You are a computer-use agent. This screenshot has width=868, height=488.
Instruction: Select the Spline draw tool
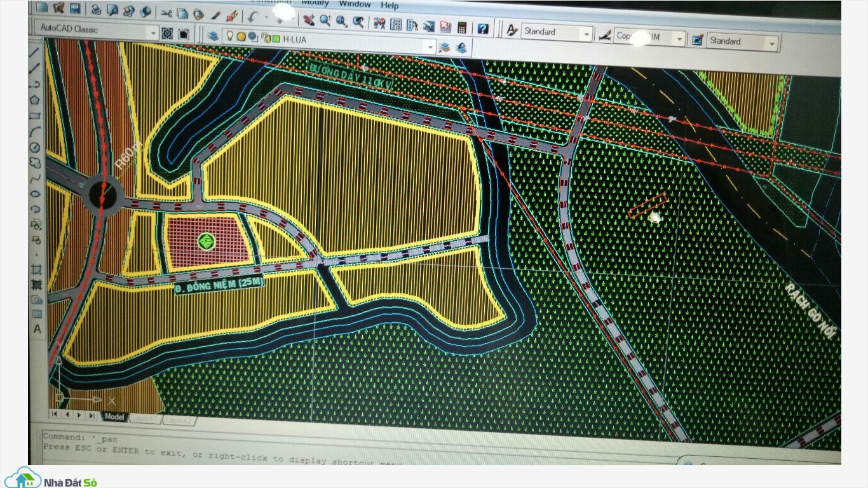pos(35,178)
